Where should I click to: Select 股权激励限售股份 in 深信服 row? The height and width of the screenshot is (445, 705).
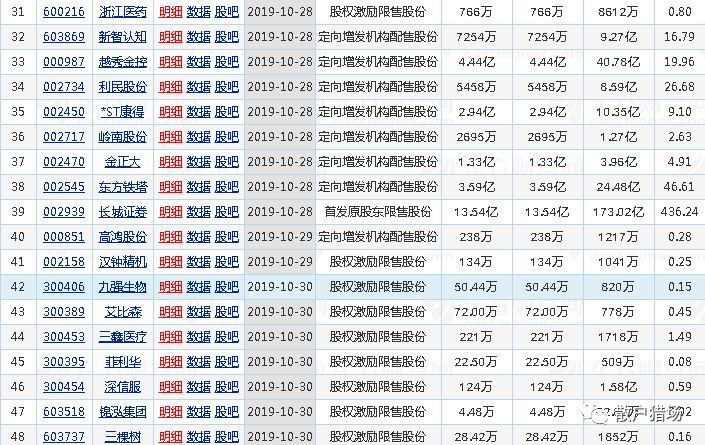click(x=378, y=387)
